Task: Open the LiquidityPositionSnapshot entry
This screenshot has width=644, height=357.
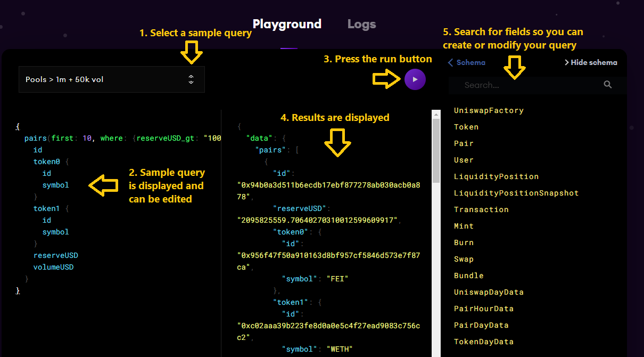Action: coord(516,193)
